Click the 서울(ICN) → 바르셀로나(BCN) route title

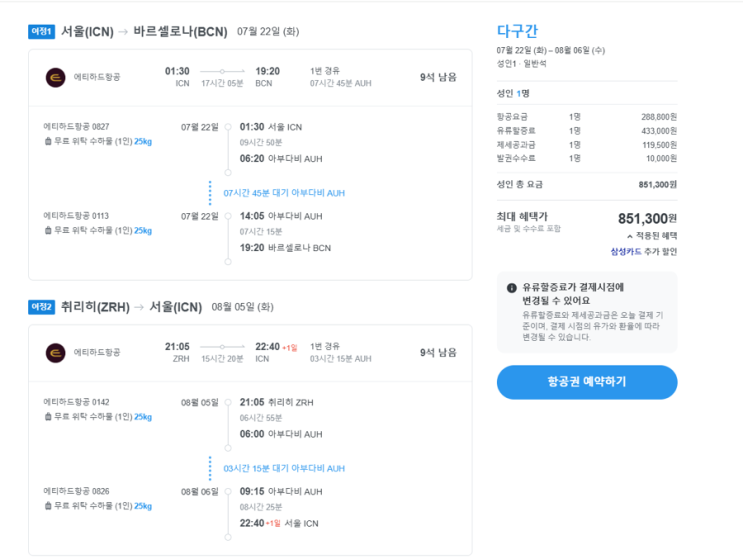144,32
